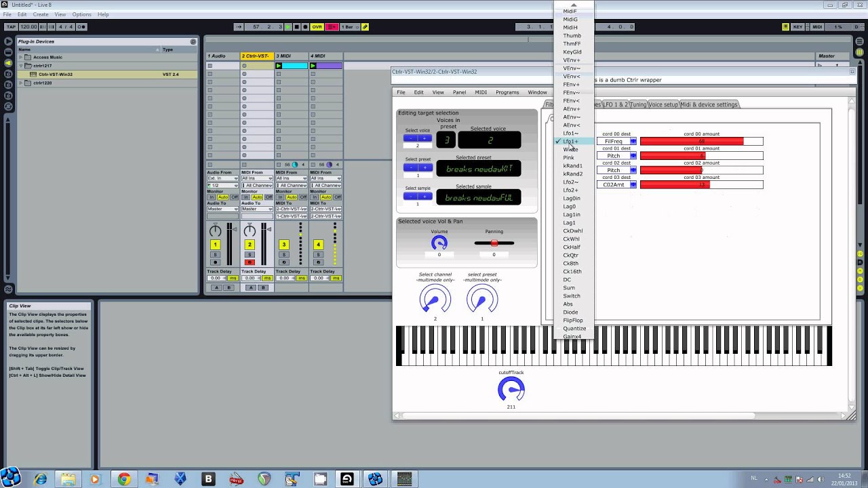
Task: Launch the cyan clip in 3 MIDI track
Action: [x=279, y=66]
